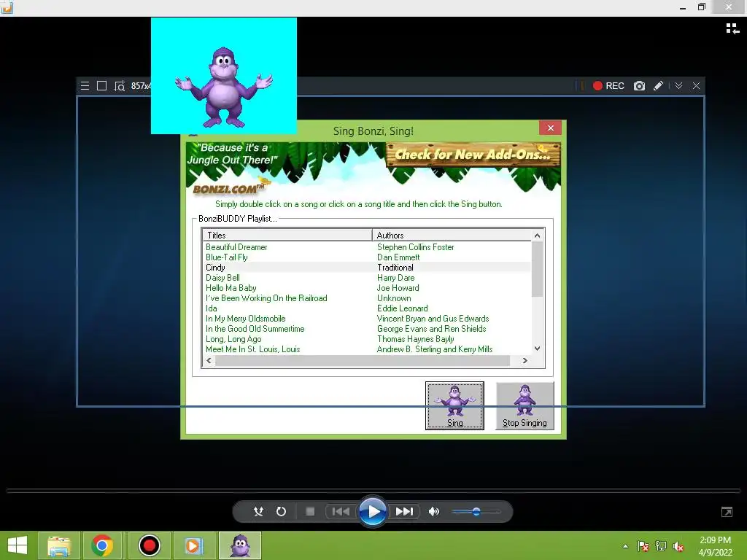Viewport: 747px width, 560px height.
Task: Switch to library view icon
Action: point(732,28)
